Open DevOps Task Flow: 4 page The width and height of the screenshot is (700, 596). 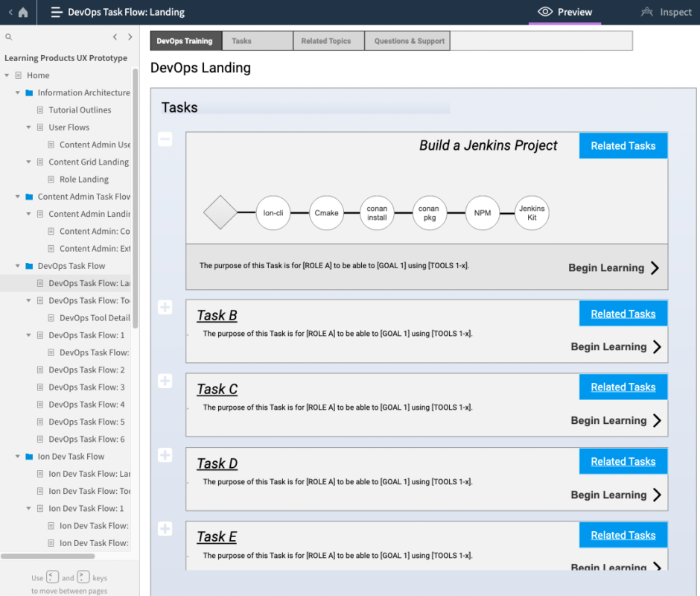pos(86,405)
